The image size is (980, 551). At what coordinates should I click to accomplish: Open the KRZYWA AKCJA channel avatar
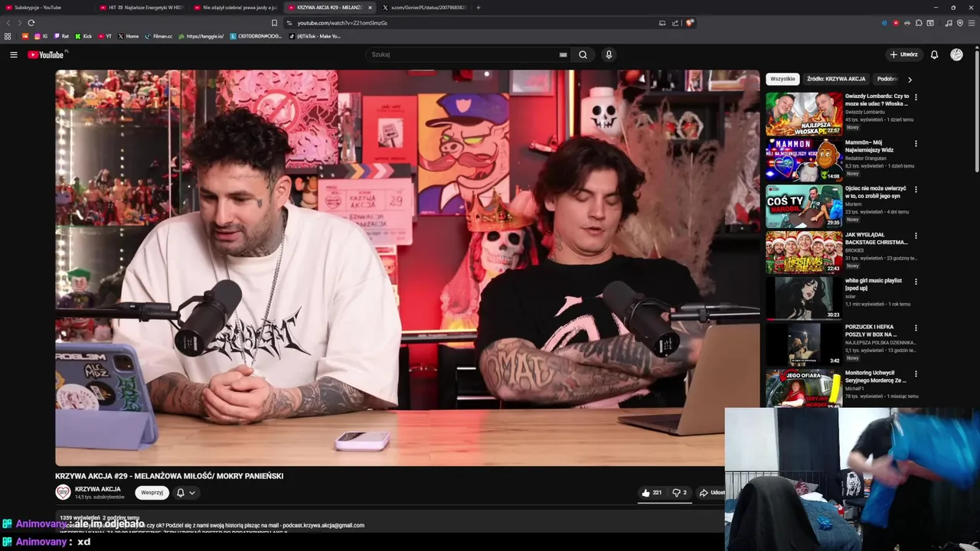click(63, 492)
